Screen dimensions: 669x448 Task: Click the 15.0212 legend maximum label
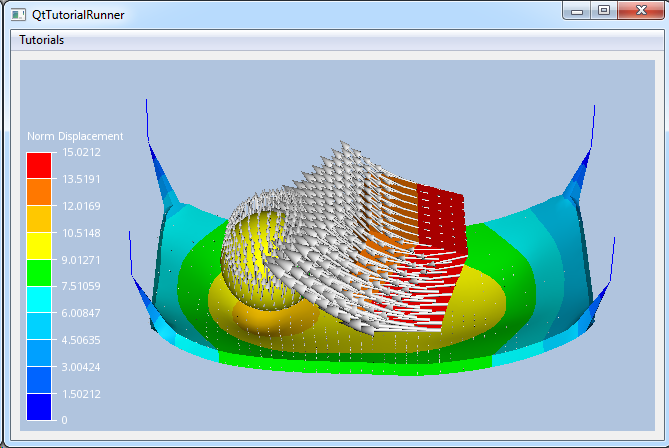click(x=80, y=152)
